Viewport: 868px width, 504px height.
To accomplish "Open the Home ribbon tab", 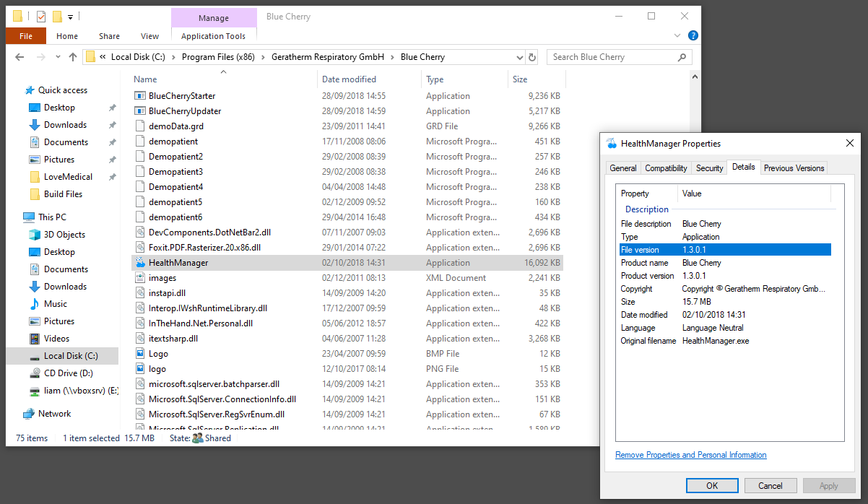I will [67, 36].
